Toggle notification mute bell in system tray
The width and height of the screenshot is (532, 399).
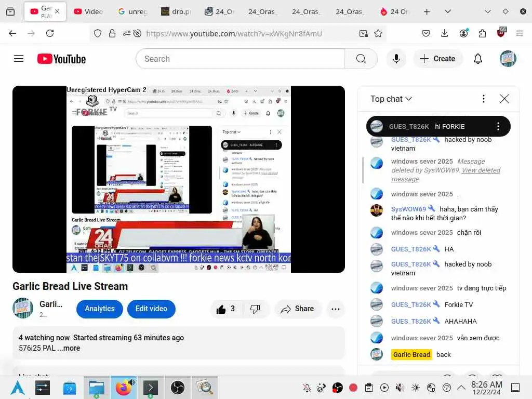[307, 388]
